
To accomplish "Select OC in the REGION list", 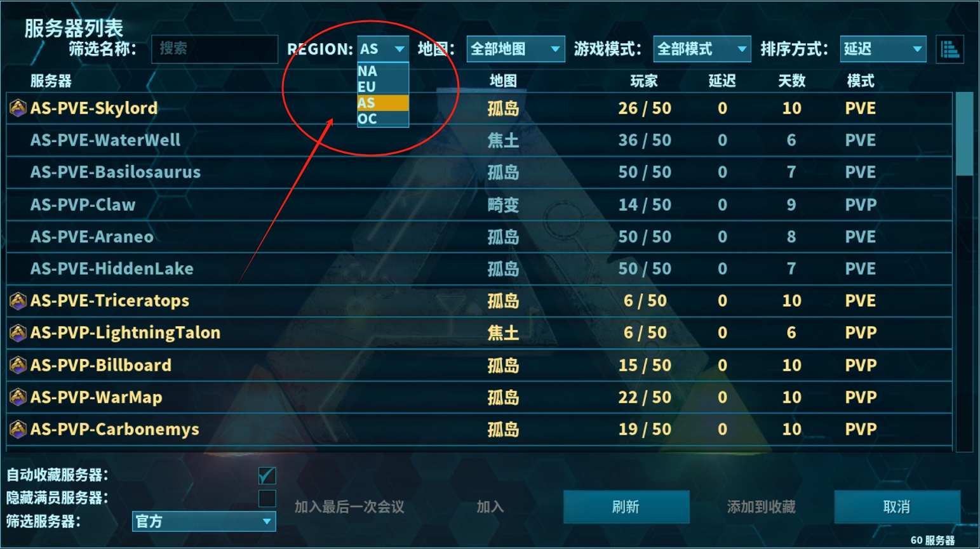I will (383, 119).
